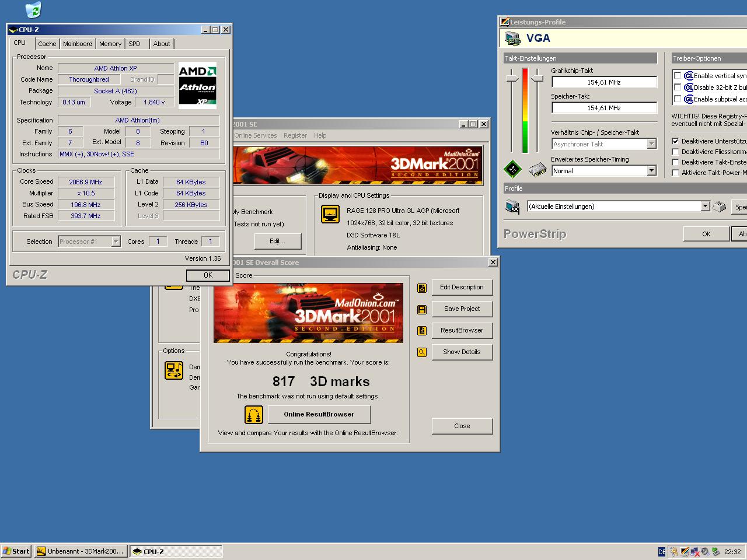The width and height of the screenshot is (747, 560).
Task: Click the keyboard hotkey icon next to profile dropdown
Action: point(719,206)
